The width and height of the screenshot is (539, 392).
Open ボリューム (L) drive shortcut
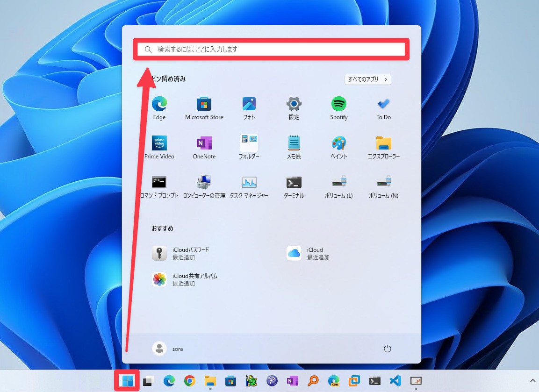pyautogui.click(x=338, y=186)
